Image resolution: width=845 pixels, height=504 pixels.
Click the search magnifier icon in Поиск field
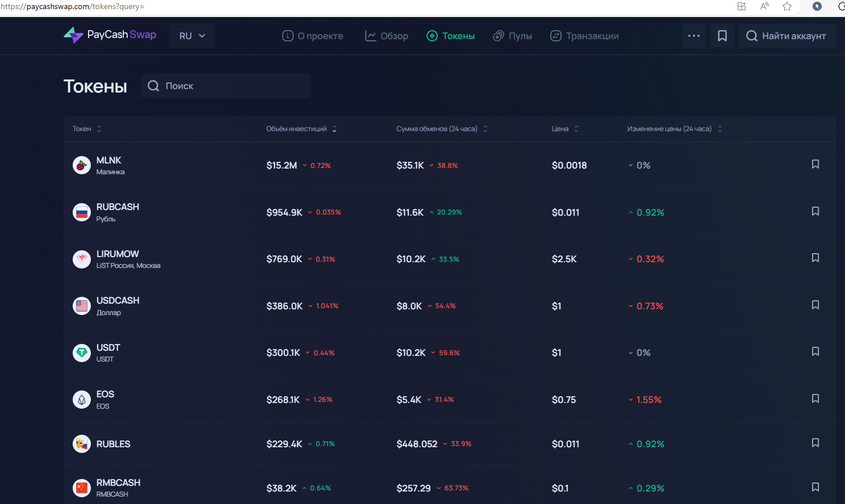click(x=153, y=86)
